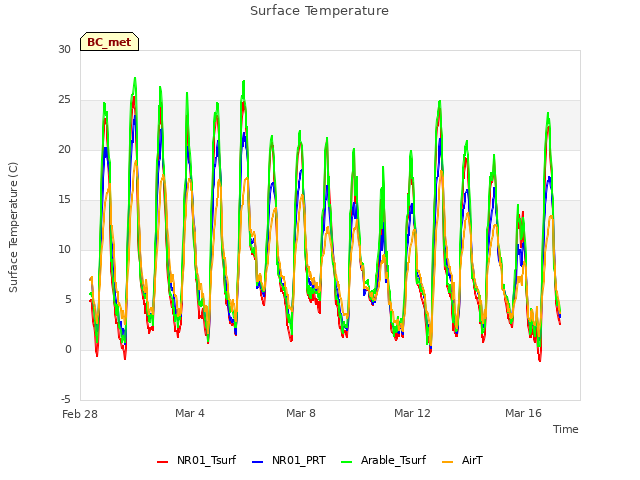Click the 15 y-axis tick label
Viewport: 640px width, 480px height.
click(x=64, y=200)
